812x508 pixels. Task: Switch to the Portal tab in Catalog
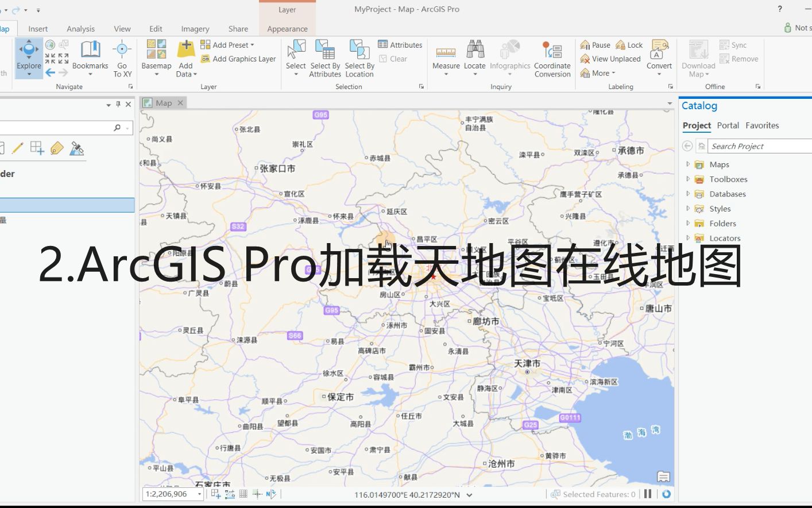coord(728,125)
